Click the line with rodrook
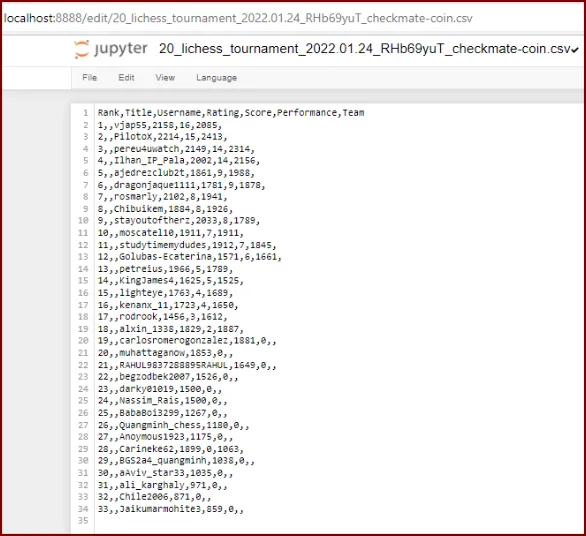Screen dimensions: 586x536 (x=163, y=317)
